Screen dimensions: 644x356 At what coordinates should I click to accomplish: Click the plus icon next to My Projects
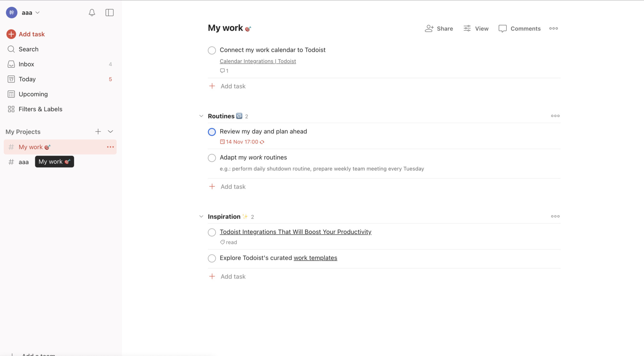[98, 131]
